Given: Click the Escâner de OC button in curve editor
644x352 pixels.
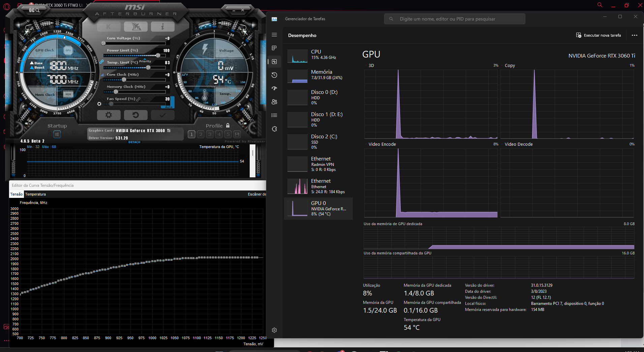Looking at the screenshot, I should 257,194.
